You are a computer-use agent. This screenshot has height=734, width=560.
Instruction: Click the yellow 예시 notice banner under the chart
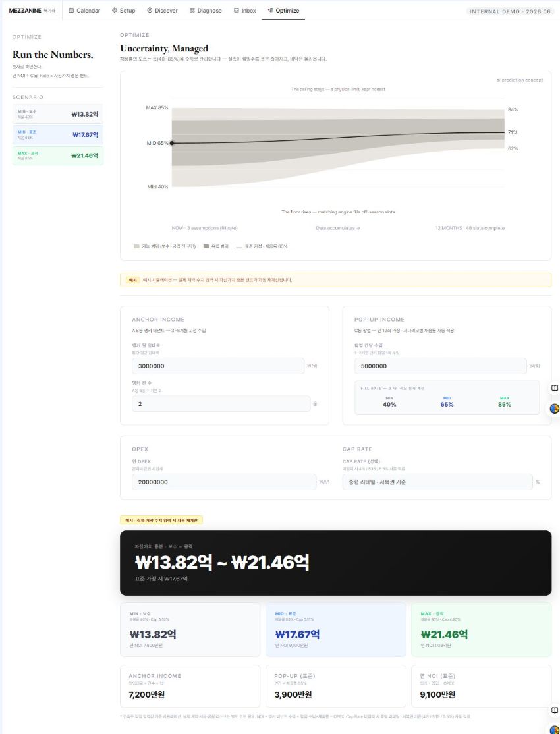pos(336,280)
